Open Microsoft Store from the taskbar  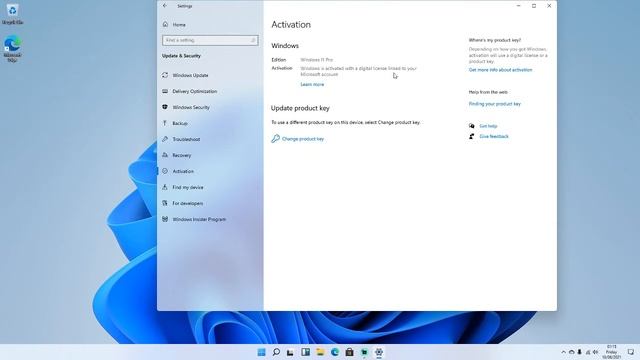[349, 352]
